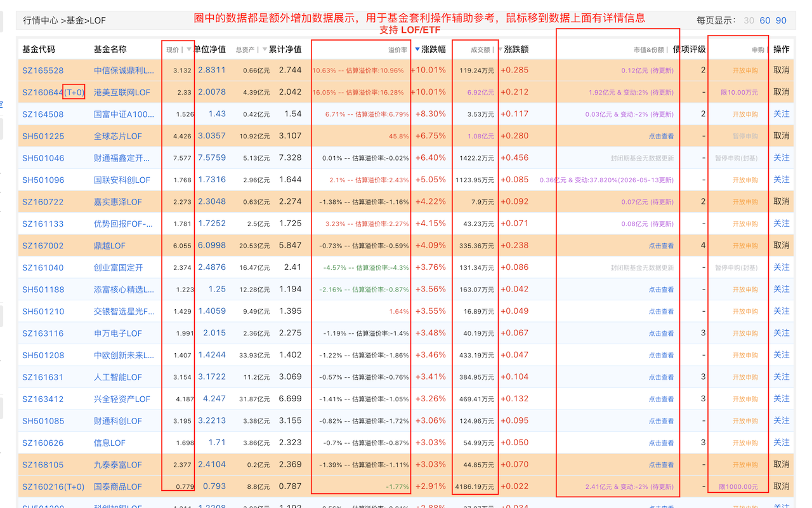Click 4186.19万元 turnover value
Image resolution: width=812 pixels, height=508 pixels.
(475, 487)
